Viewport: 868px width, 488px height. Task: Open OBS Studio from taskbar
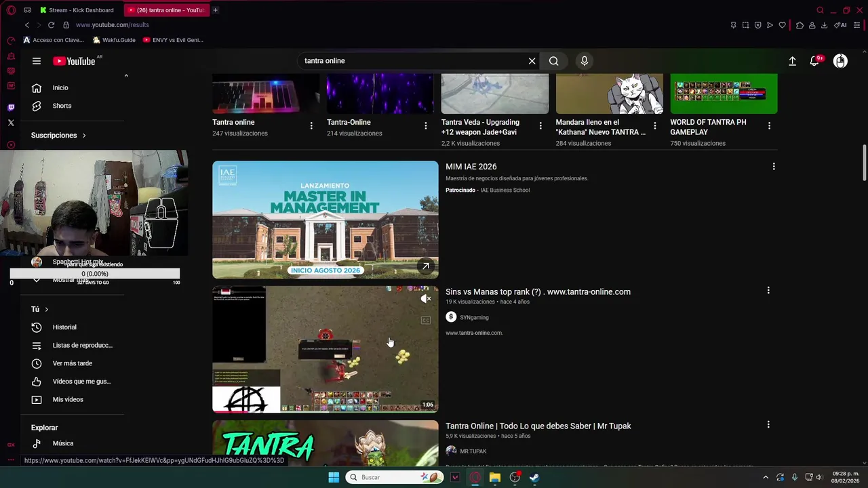click(x=515, y=477)
